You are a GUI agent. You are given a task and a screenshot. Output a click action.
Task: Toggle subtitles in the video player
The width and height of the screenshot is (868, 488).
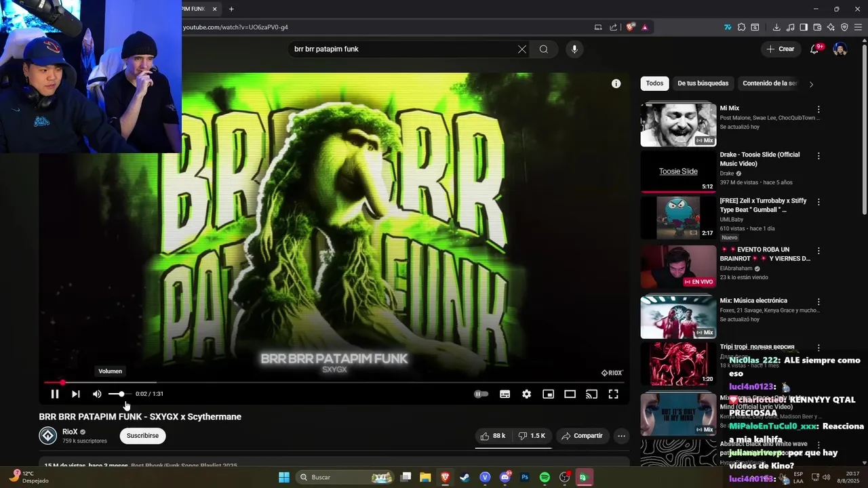(505, 394)
